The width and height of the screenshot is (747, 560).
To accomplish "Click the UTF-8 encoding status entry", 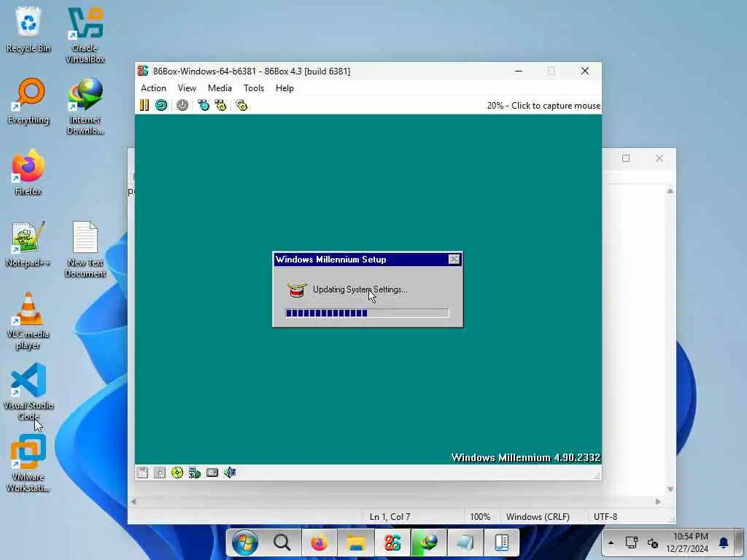I will [605, 517].
